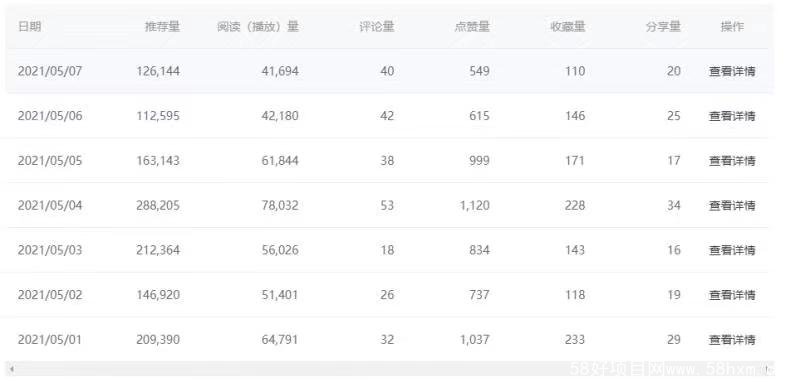
Task: Click the 操作 column header
Action: (732, 27)
